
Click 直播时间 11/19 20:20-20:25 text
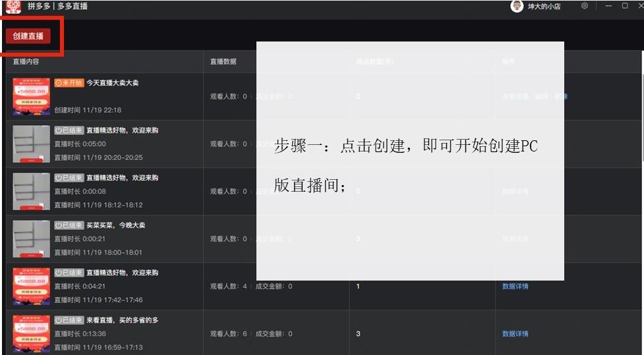pos(99,157)
